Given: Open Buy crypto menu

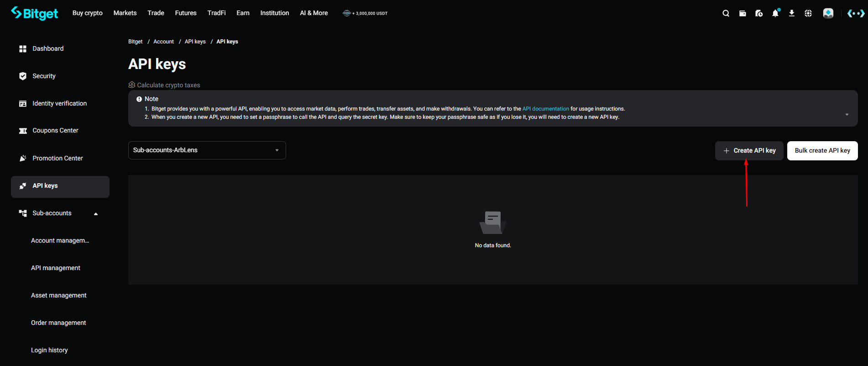Looking at the screenshot, I should (x=88, y=13).
